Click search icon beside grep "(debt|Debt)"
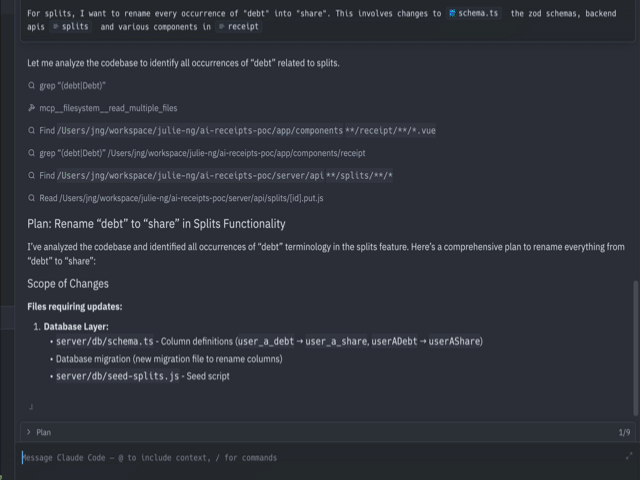 [31, 85]
